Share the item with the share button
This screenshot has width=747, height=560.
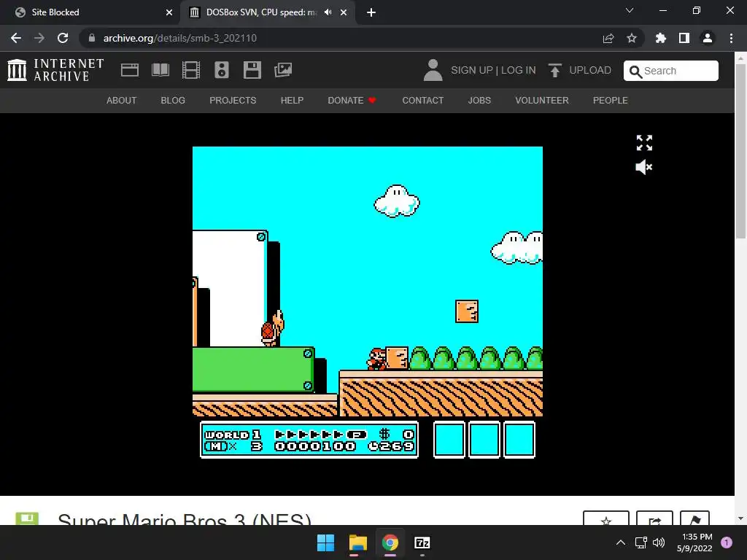click(654, 519)
